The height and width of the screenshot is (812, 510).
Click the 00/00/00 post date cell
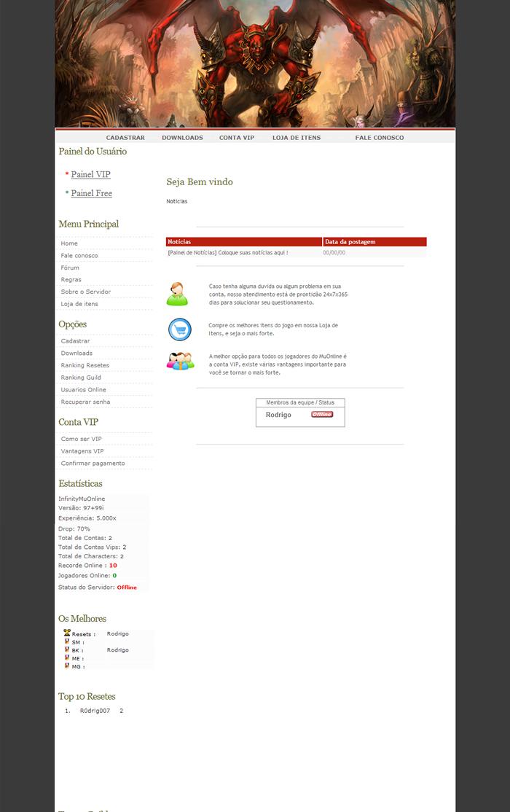334,253
